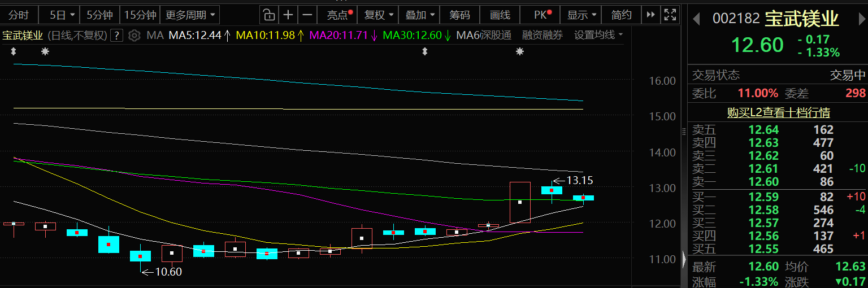
Task: Click the up-down arrow marker near right side
Action: [x=425, y=52]
